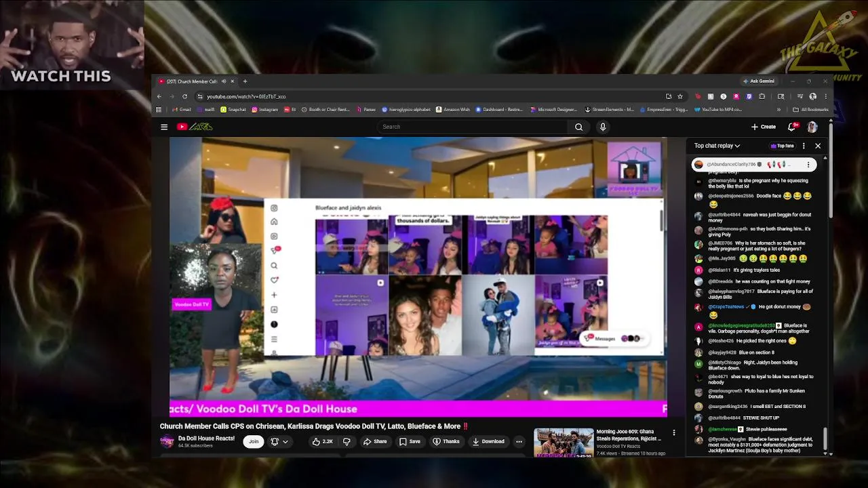
Task: Download the video
Action: (488, 442)
